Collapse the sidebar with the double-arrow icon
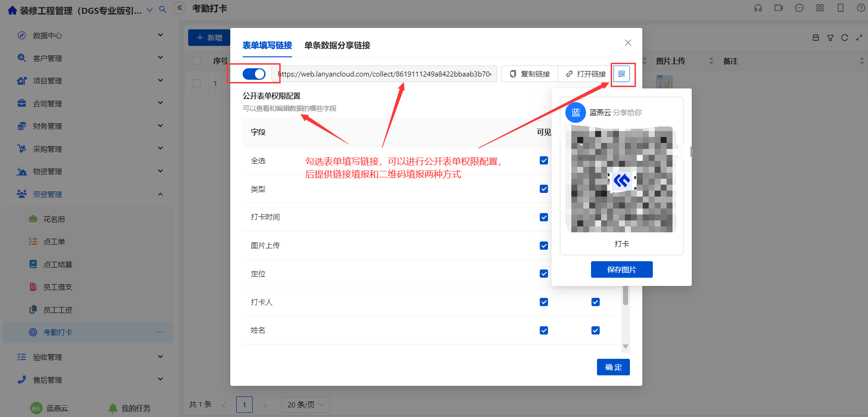Image resolution: width=868 pixels, height=417 pixels. (180, 8)
